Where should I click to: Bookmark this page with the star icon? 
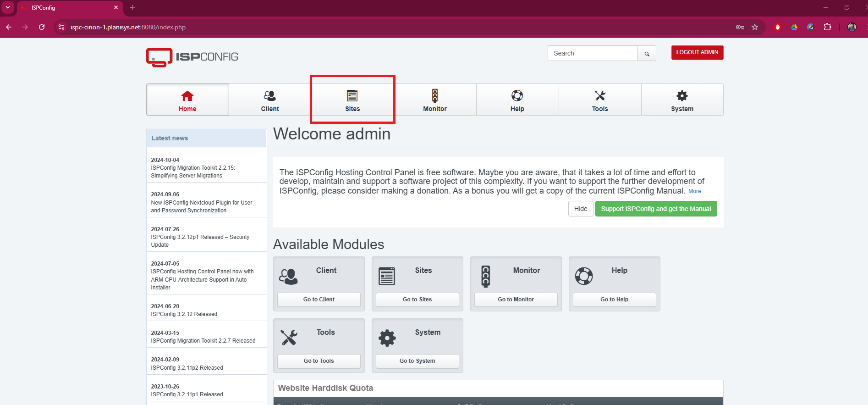[755, 27]
